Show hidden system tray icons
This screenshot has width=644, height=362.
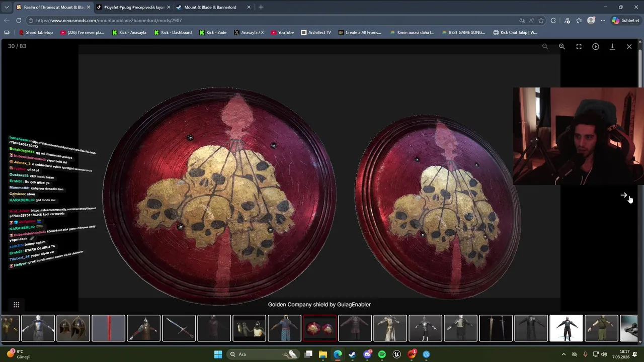563,354
